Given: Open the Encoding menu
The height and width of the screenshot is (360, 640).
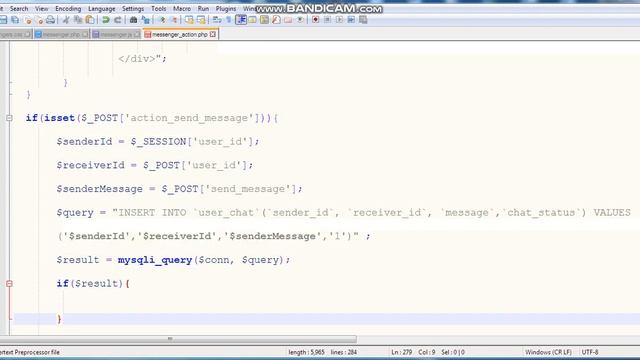Looking at the screenshot, I should pos(68,9).
